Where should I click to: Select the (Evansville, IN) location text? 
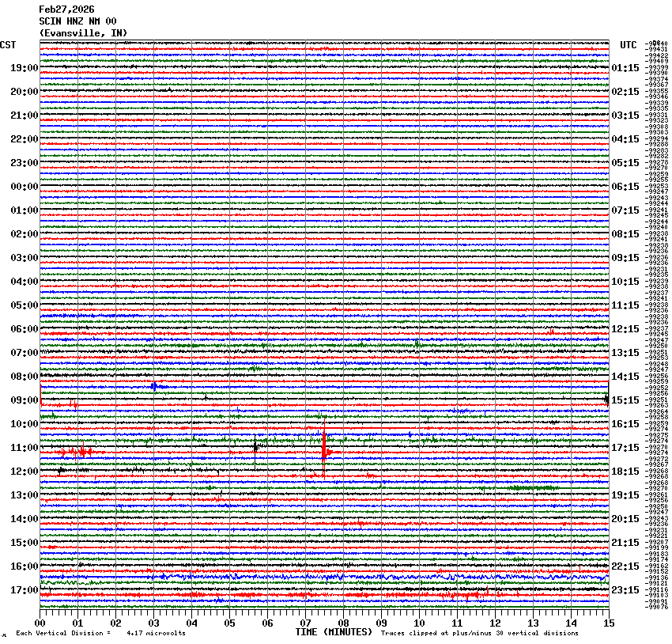pyautogui.click(x=83, y=32)
